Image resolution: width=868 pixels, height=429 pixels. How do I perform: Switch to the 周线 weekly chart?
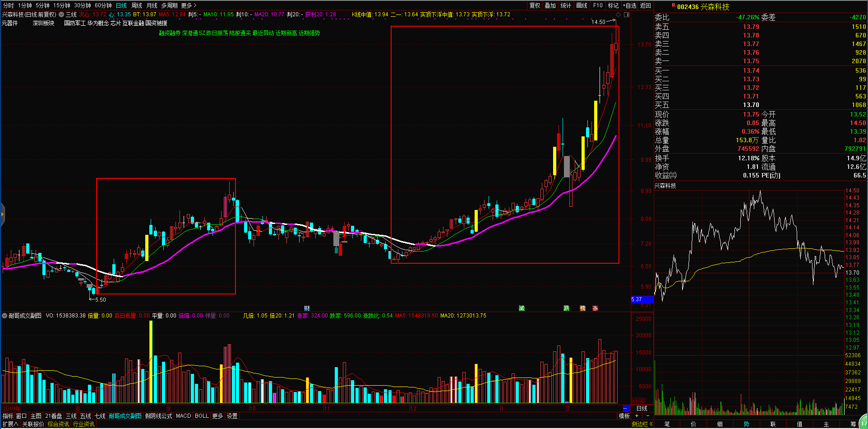137,5
